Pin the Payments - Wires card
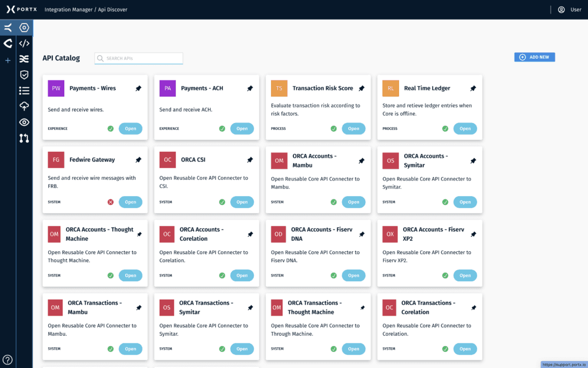This screenshot has height=368, width=588. click(x=138, y=88)
